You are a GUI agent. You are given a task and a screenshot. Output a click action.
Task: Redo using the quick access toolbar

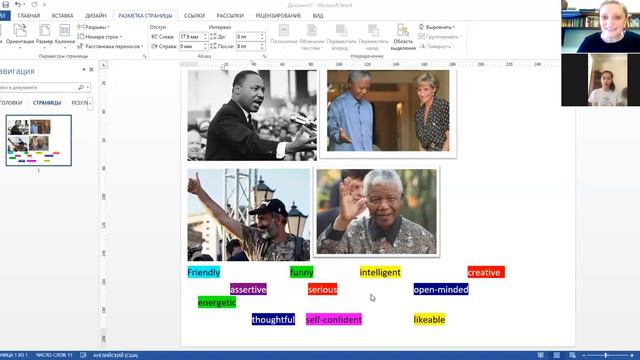(34, 4)
